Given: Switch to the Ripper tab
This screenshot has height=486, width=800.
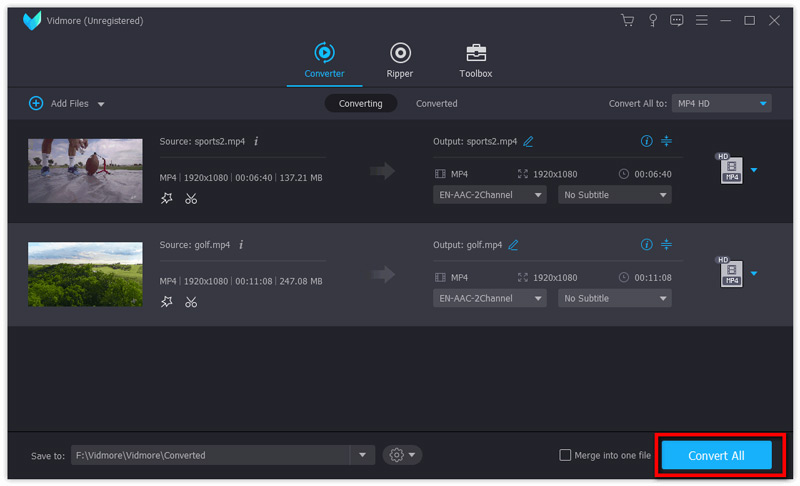Looking at the screenshot, I should point(400,59).
